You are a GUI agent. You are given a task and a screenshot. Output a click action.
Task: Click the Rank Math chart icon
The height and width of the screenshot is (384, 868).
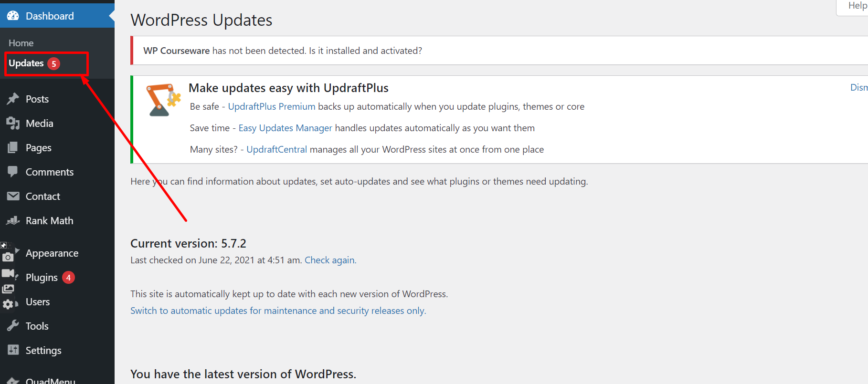pos(13,220)
